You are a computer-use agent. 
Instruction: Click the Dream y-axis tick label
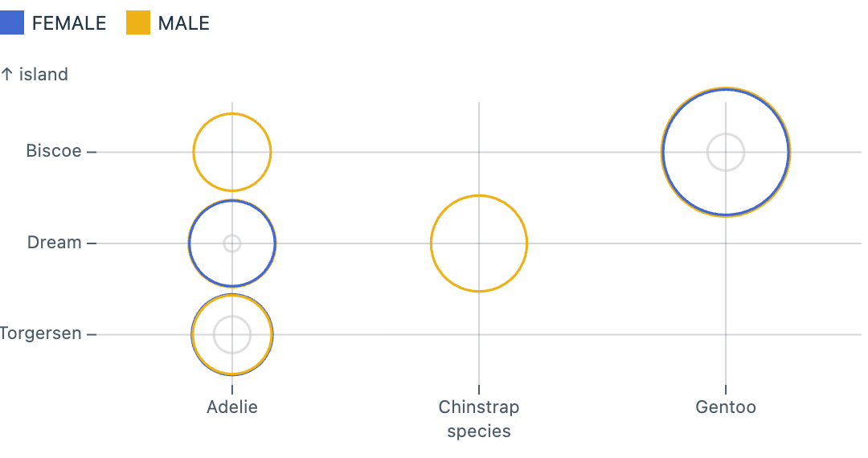click(55, 243)
